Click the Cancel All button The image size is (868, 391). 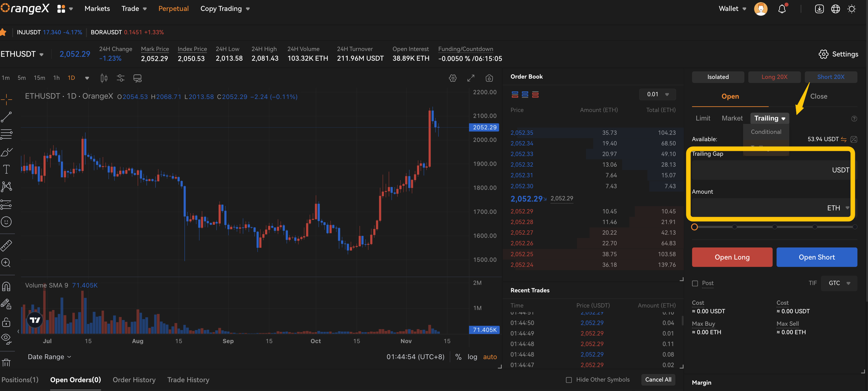[x=658, y=380]
